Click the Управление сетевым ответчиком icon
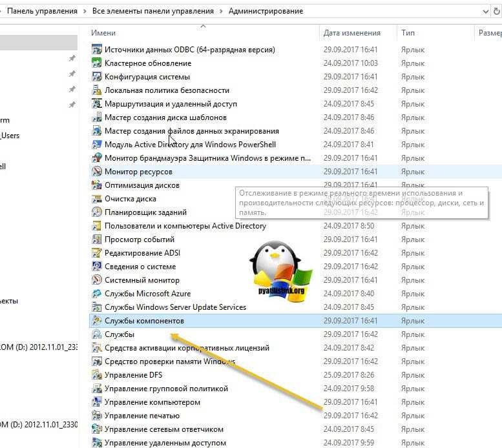The height and width of the screenshot is (448, 502). click(97, 429)
